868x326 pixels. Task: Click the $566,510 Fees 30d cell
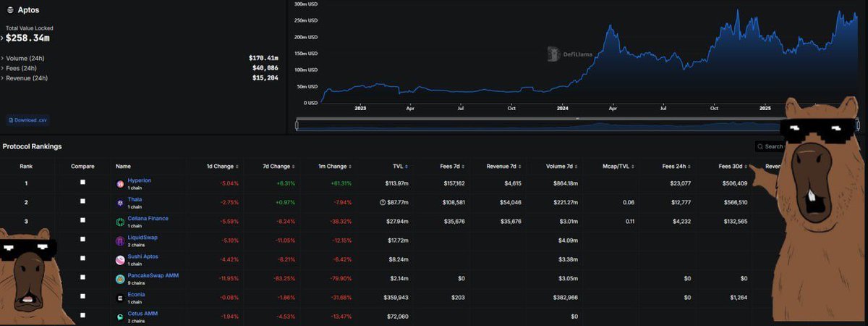(736, 203)
